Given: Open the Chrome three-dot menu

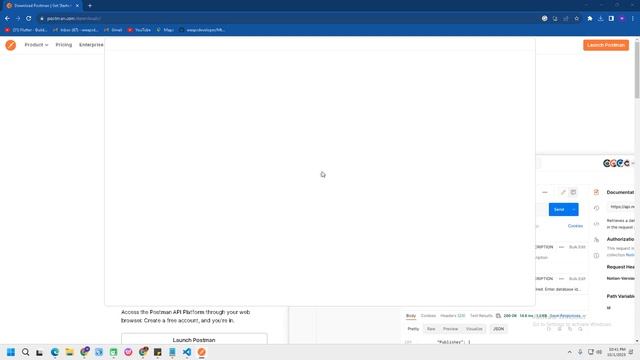Looking at the screenshot, I should click(x=633, y=18).
